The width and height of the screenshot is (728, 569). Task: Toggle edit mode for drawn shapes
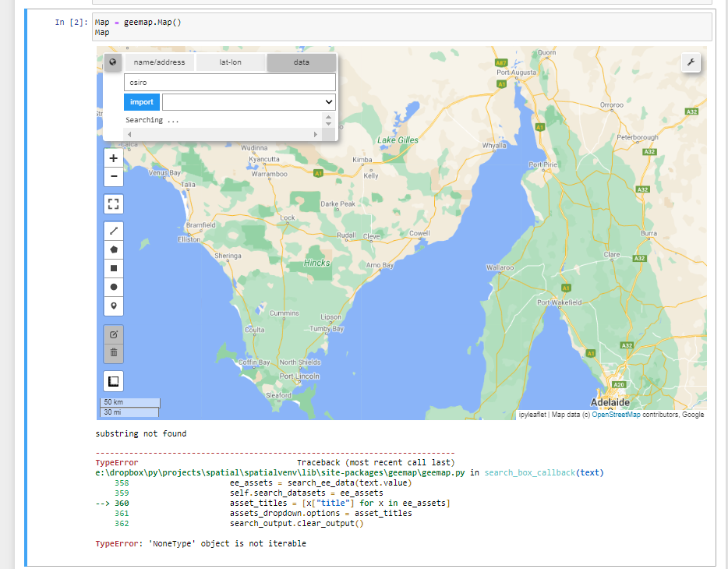tap(113, 334)
